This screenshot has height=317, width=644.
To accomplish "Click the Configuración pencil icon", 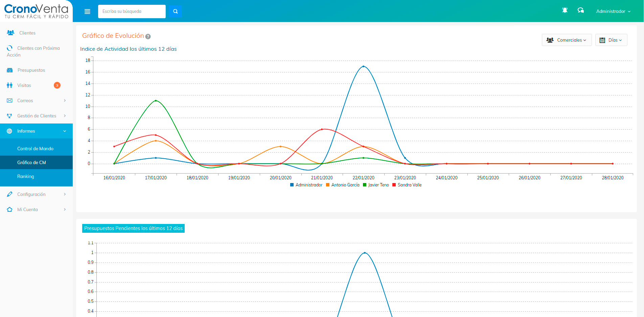I will [9, 194].
